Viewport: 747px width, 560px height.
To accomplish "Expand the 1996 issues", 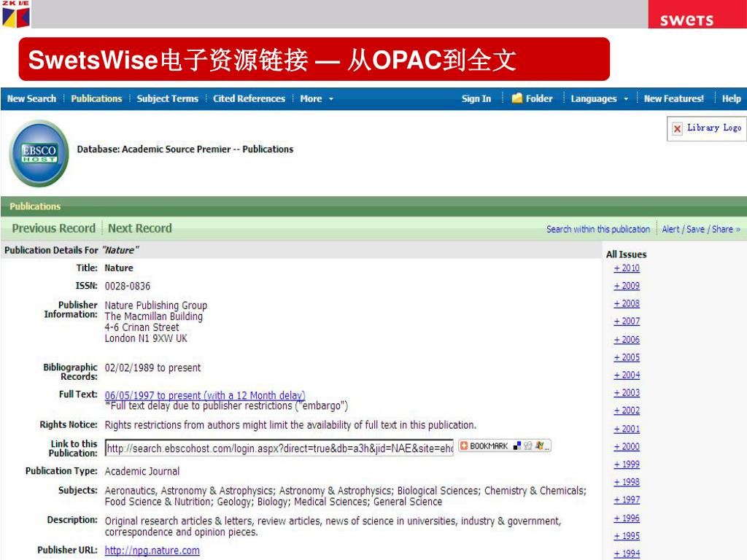I will click(627, 518).
